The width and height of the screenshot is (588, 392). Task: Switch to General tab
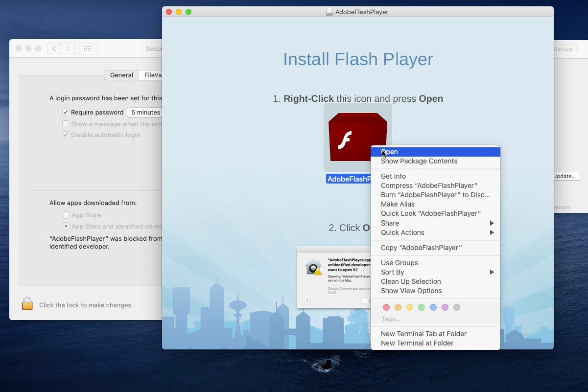click(x=121, y=75)
